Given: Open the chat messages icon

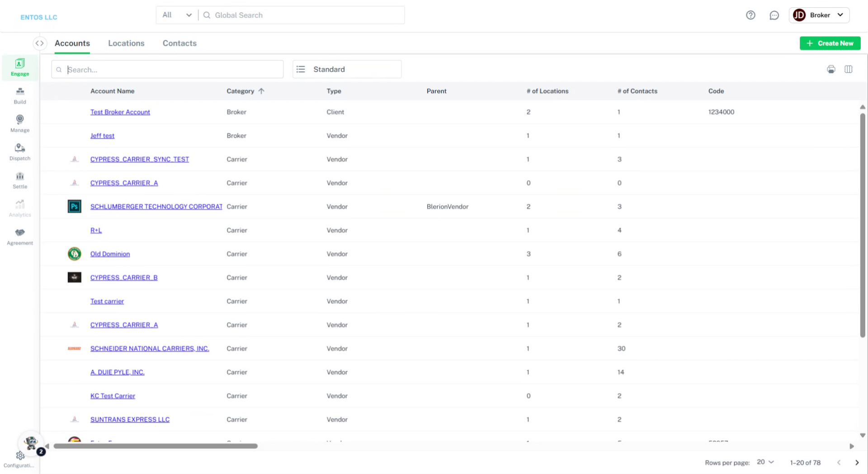Looking at the screenshot, I should 774,15.
